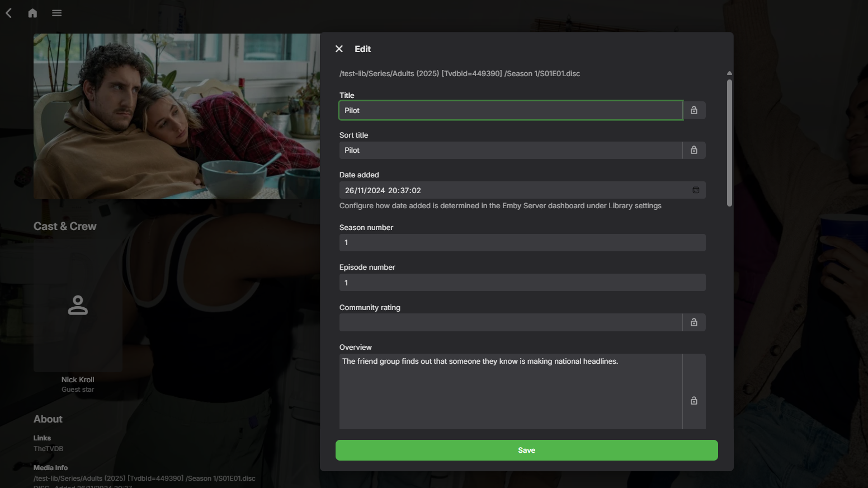Viewport: 868px width, 488px height.
Task: Click the Community rating input
Action: pos(511,322)
